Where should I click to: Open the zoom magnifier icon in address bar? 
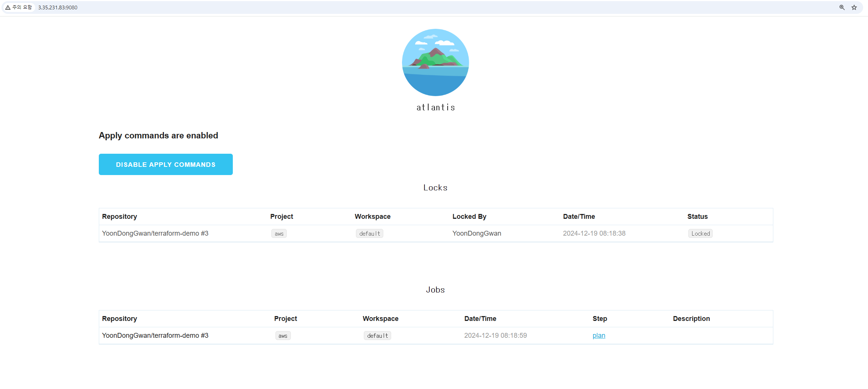[842, 7]
